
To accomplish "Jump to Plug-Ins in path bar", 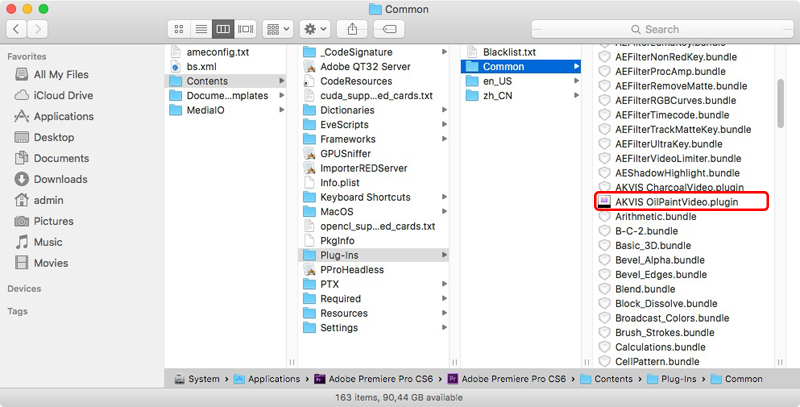I will pos(672,379).
